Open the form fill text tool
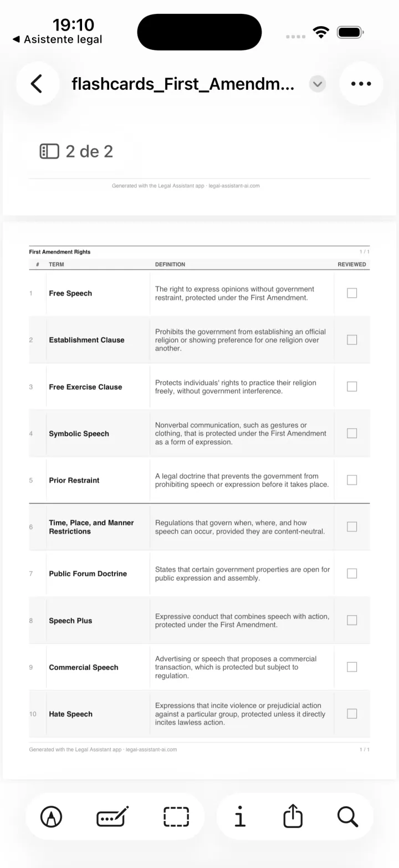399x868 pixels. [112, 816]
